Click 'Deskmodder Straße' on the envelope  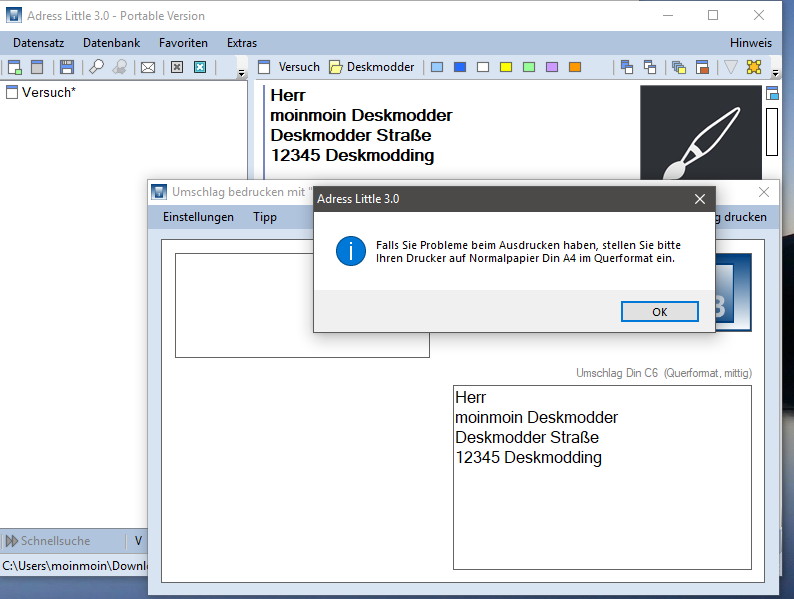(527, 437)
